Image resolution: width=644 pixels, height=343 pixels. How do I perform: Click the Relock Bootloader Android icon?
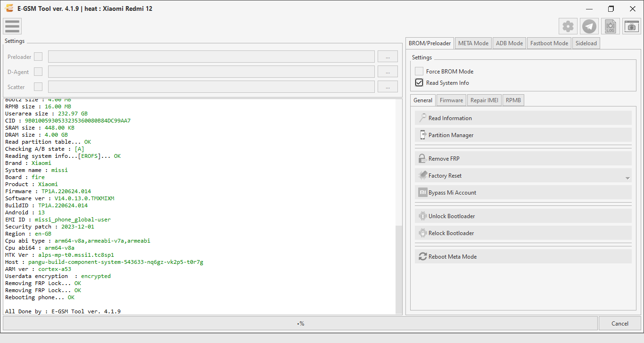point(422,233)
